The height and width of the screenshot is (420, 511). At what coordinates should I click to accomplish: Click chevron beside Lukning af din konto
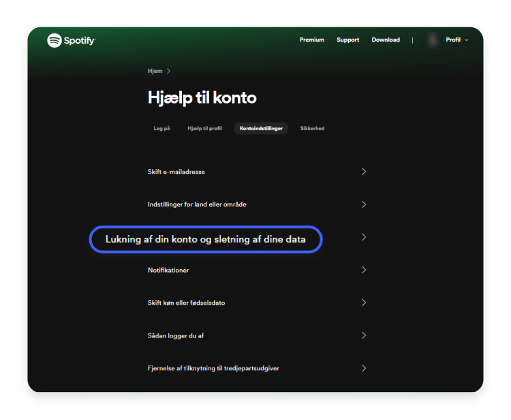(364, 237)
